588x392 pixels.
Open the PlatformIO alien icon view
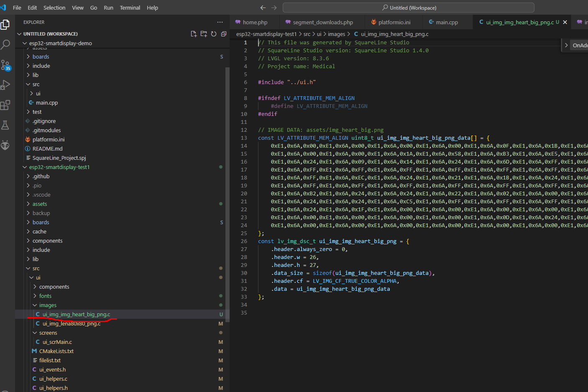pos(5,145)
